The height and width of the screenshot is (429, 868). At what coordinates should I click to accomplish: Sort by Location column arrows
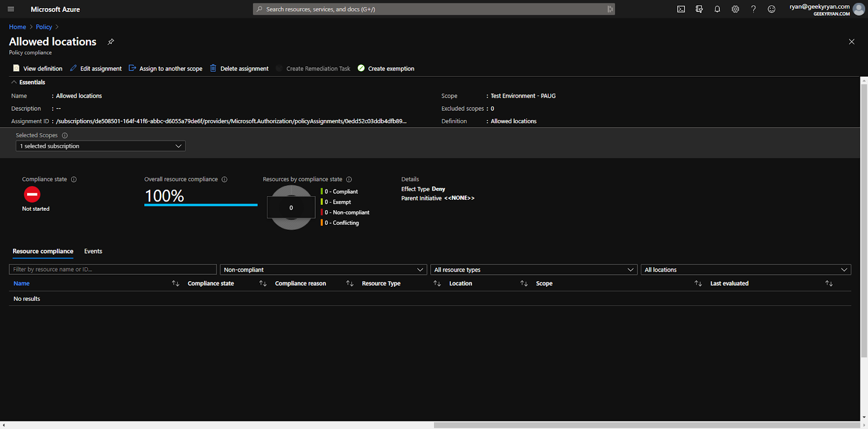524,283
